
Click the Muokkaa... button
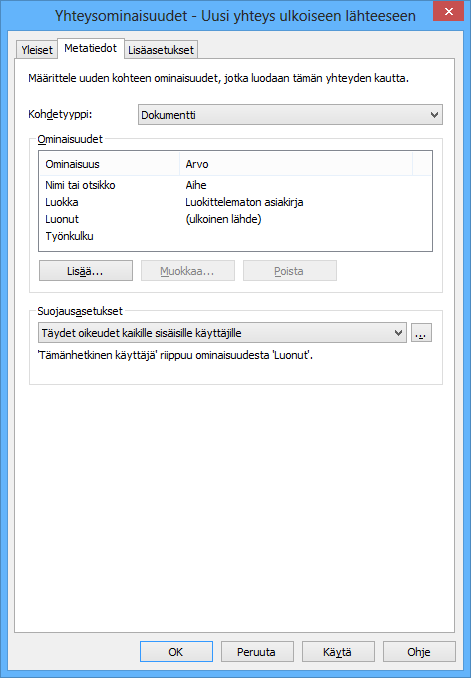[188, 271]
